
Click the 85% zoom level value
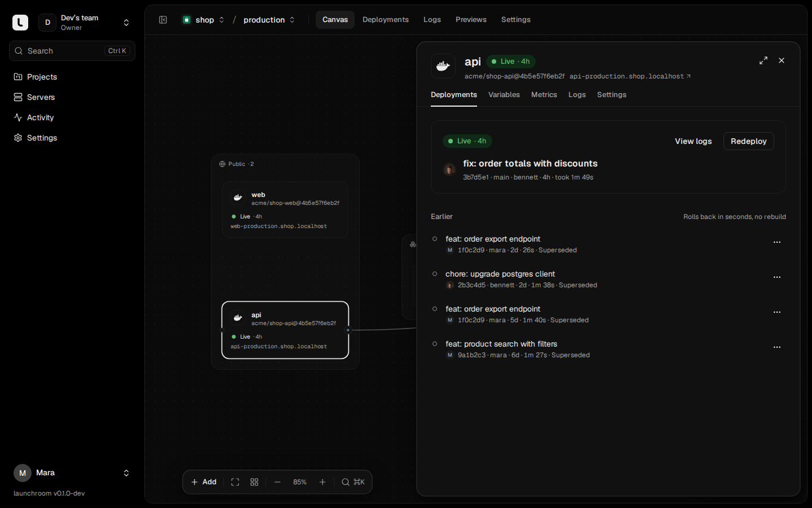pyautogui.click(x=300, y=482)
